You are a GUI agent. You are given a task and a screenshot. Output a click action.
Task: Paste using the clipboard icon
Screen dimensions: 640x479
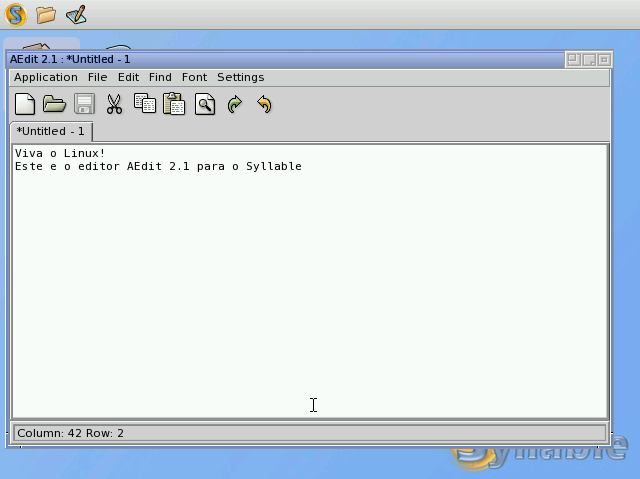click(x=174, y=104)
